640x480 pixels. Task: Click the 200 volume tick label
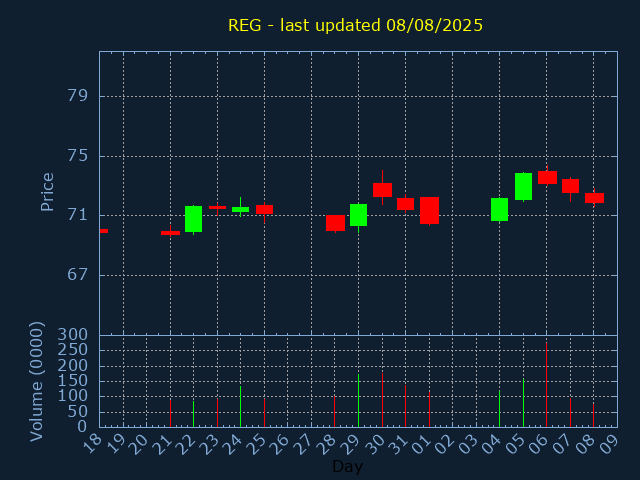pyautogui.click(x=73, y=366)
